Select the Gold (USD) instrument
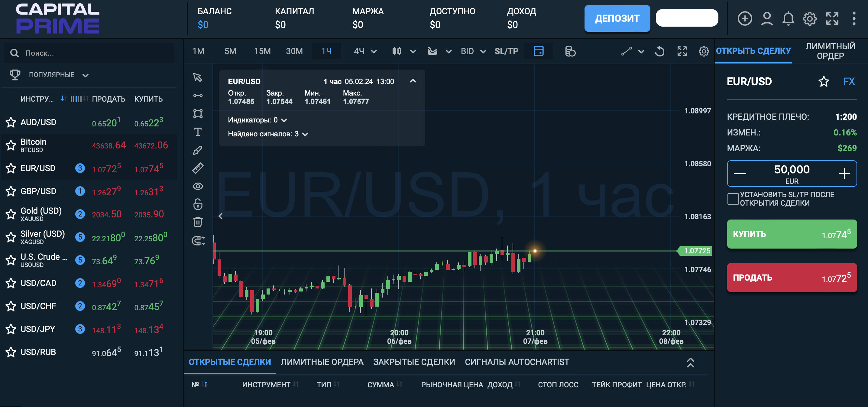This screenshot has width=868, height=407. (89, 214)
